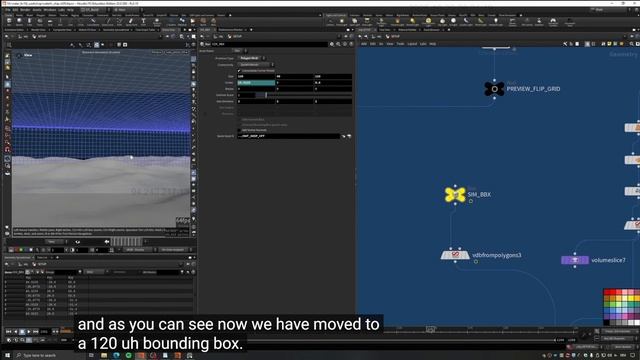Screen dimensions: 640x360
Task: Click the highlighted Center X field
Action: point(256,82)
